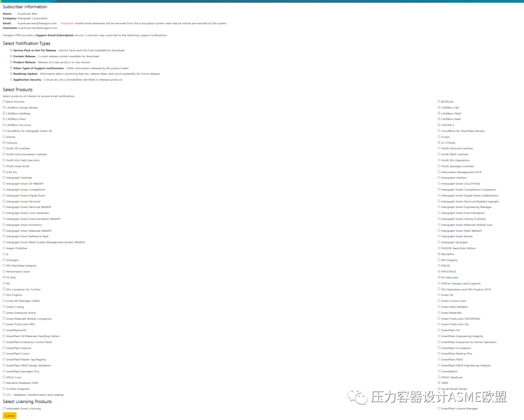Uncheck the PV Elite product
Image resolution: width=524 pixels, height=420 pixels.
4,277
